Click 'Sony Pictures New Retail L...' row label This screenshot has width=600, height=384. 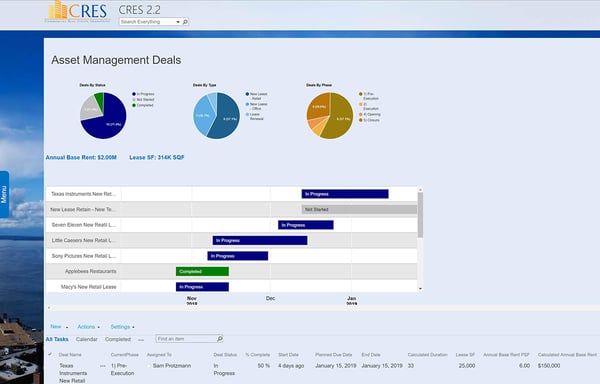click(x=84, y=256)
